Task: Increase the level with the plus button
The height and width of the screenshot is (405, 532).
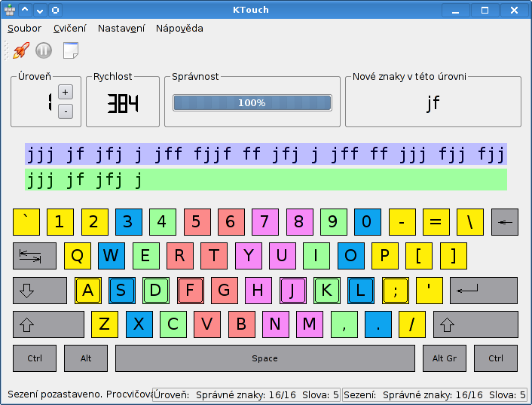Action: pyautogui.click(x=66, y=92)
